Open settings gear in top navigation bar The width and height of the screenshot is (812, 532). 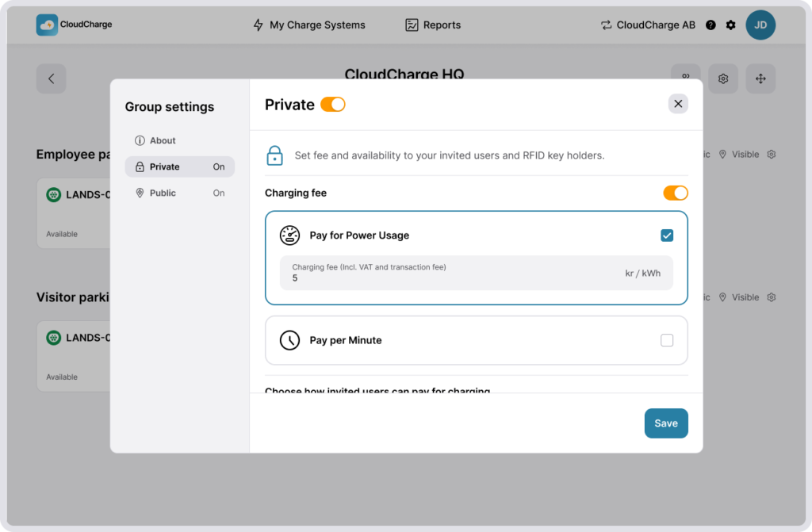[730, 25]
